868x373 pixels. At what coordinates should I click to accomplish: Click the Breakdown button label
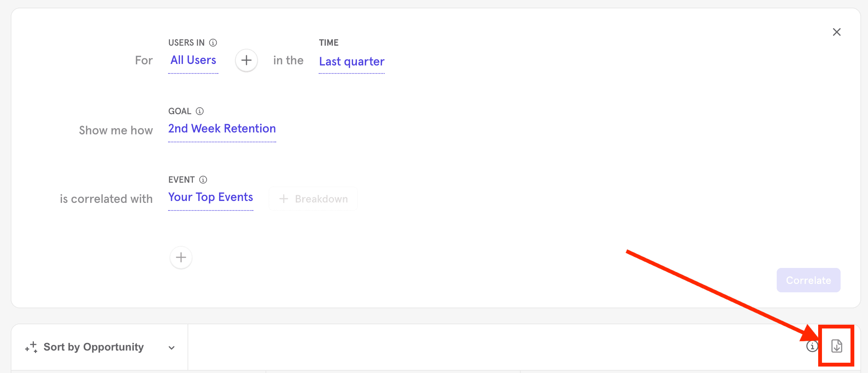click(321, 199)
